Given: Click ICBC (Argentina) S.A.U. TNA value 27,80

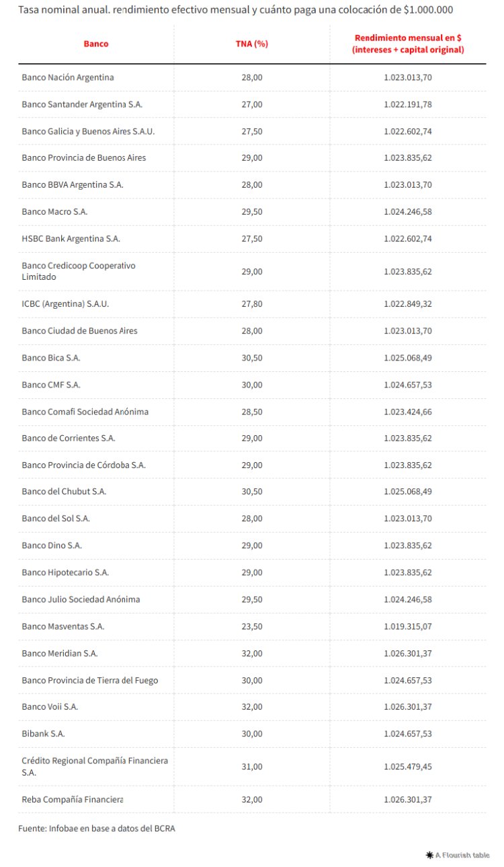Looking at the screenshot, I should coord(252,304).
